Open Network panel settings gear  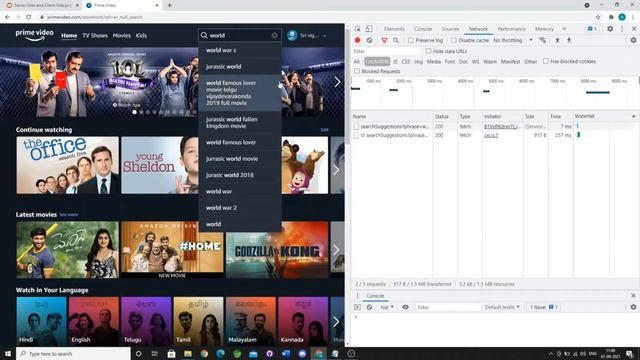coord(633,40)
